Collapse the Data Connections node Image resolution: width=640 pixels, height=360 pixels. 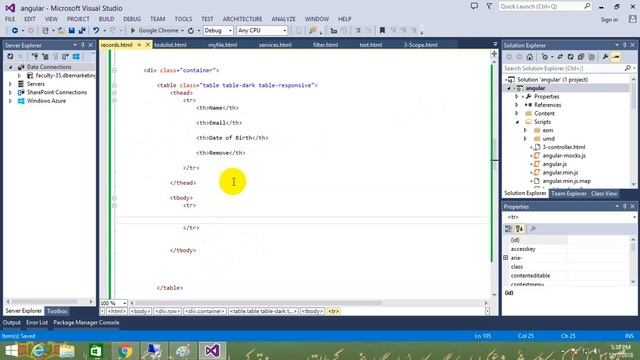(10, 67)
